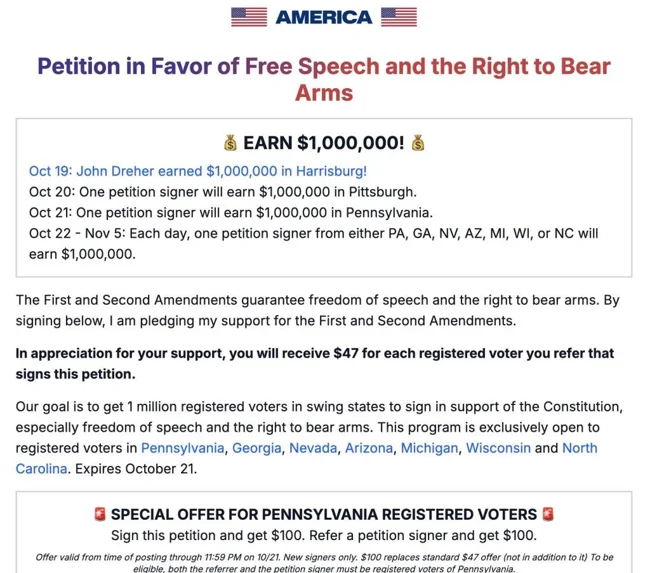Image resolution: width=650 pixels, height=573 pixels.
Task: Click the left American flag icon
Action: [249, 17]
